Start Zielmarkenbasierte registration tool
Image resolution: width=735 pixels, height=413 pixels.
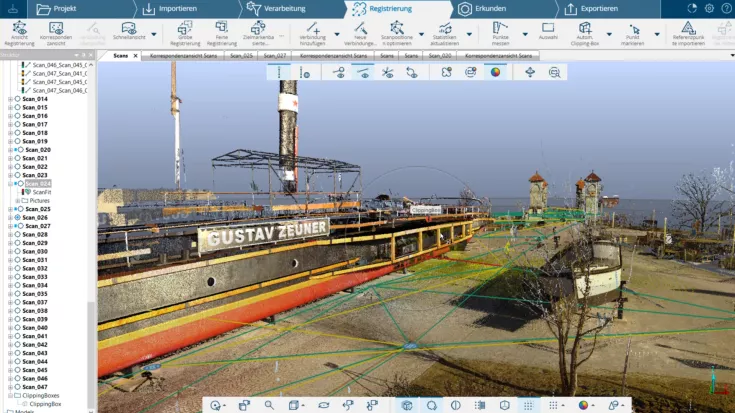pyautogui.click(x=258, y=34)
